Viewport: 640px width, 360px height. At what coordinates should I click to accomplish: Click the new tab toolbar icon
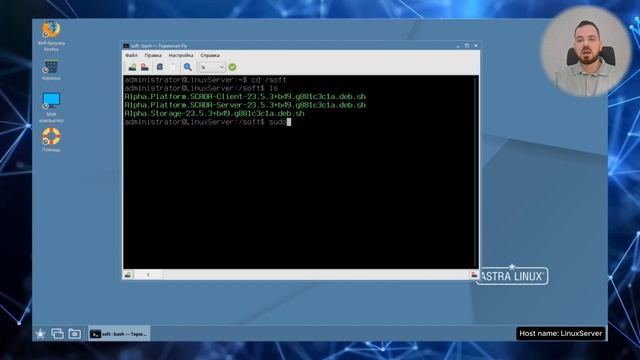(x=132, y=67)
